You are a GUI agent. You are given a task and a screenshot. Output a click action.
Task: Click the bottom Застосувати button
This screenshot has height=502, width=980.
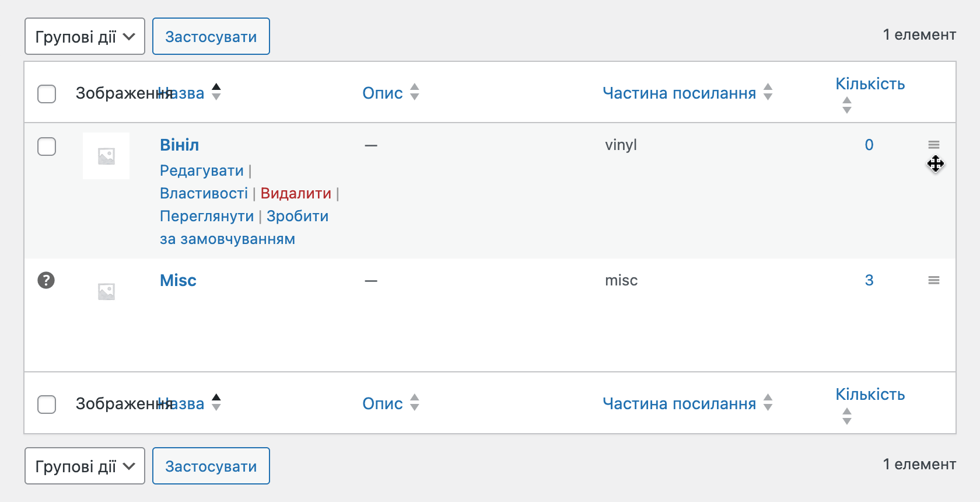(x=211, y=466)
